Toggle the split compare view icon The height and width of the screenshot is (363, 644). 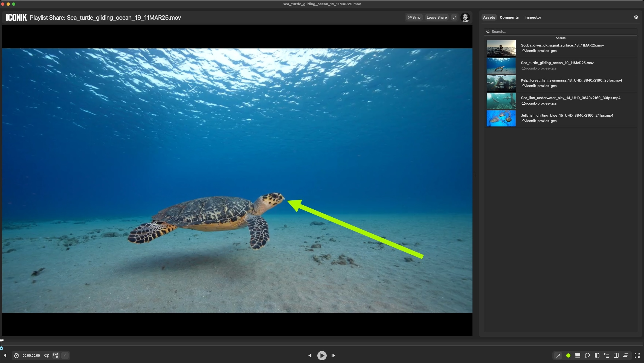click(x=597, y=355)
